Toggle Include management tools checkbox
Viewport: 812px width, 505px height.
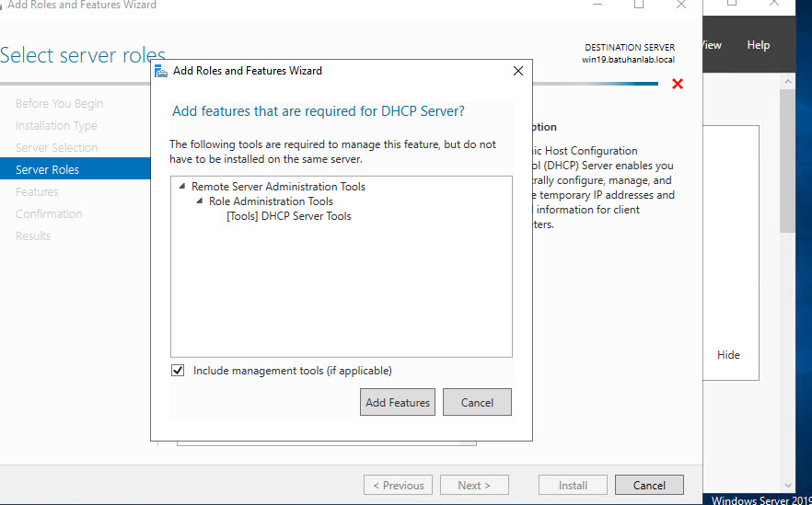click(x=178, y=371)
